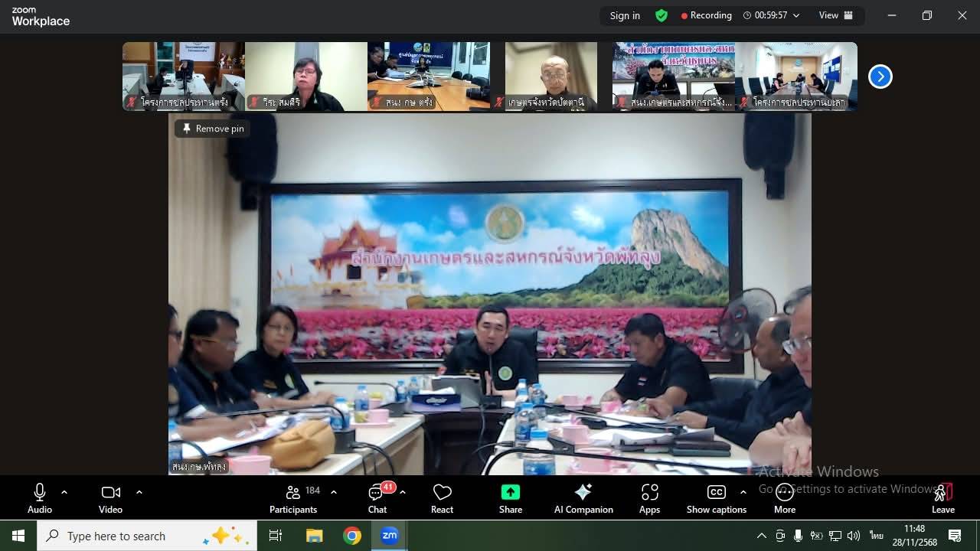Open AI Companion

[583, 498]
